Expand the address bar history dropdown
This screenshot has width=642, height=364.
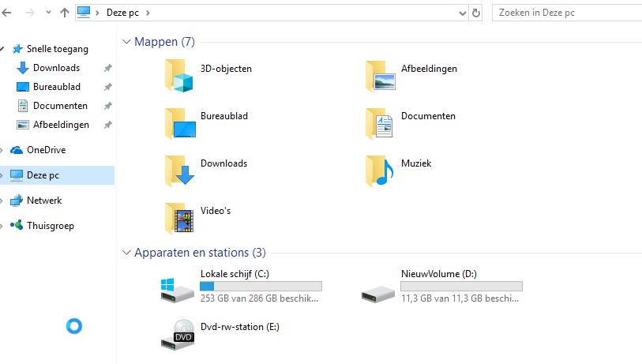pyautogui.click(x=462, y=13)
